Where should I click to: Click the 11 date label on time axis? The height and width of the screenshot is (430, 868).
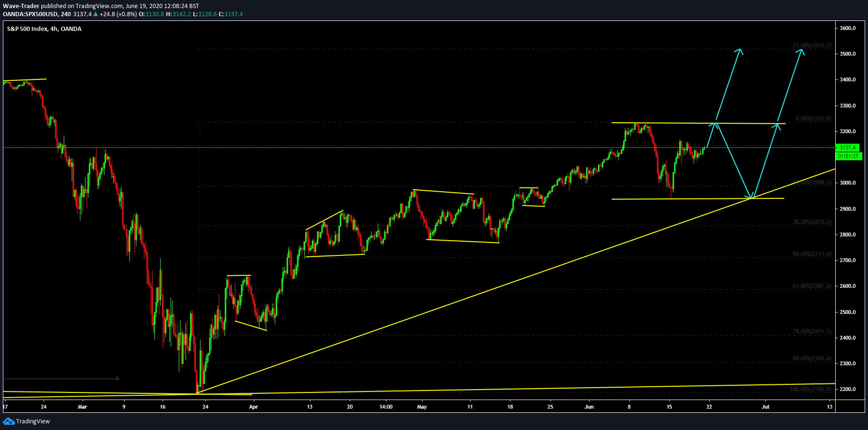click(x=470, y=407)
